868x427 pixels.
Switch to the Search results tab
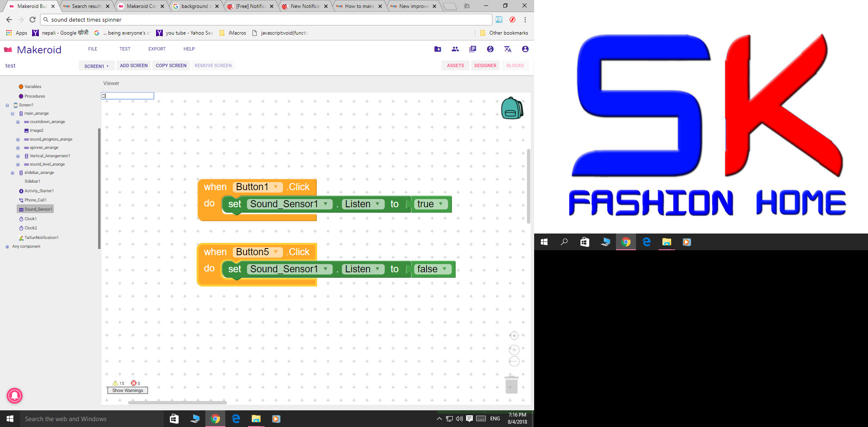click(x=86, y=6)
